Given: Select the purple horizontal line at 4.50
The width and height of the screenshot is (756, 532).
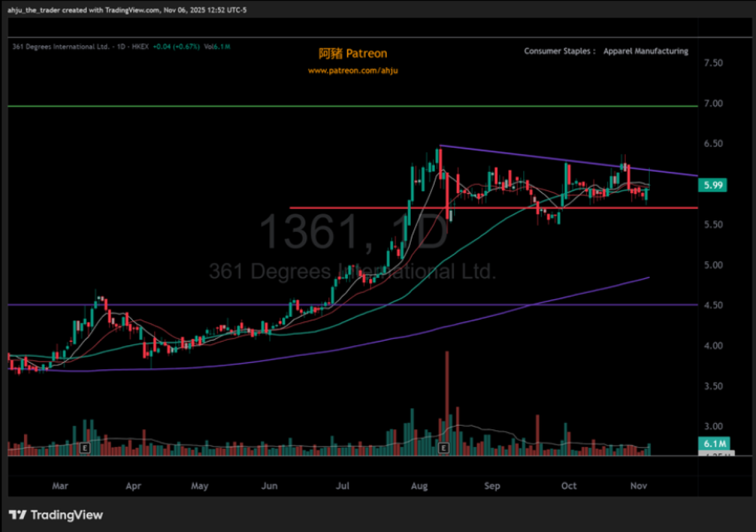Looking at the screenshot, I should tap(222, 305).
